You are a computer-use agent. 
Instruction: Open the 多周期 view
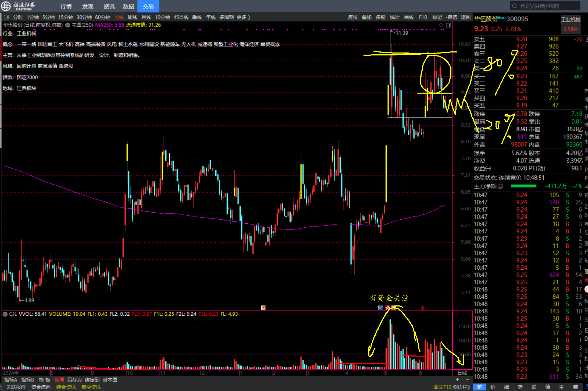(226, 17)
